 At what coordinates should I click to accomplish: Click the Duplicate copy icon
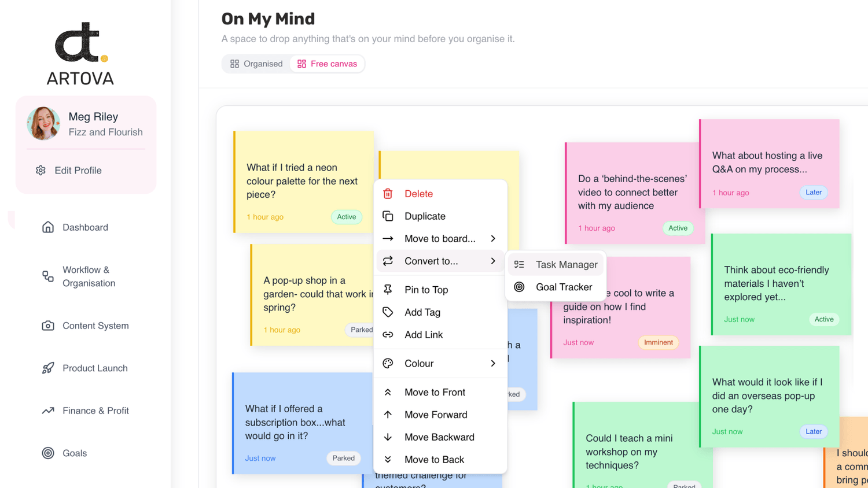click(x=388, y=216)
